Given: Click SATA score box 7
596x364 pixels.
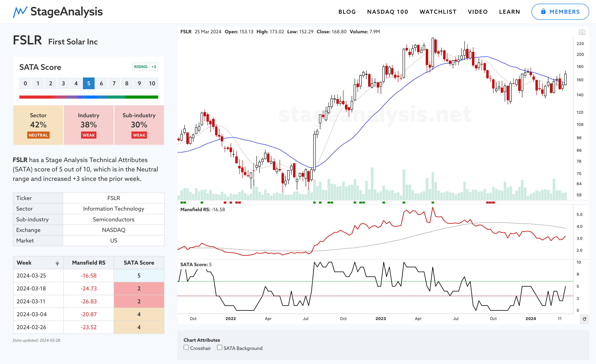Looking at the screenshot, I should pyautogui.click(x=114, y=83).
